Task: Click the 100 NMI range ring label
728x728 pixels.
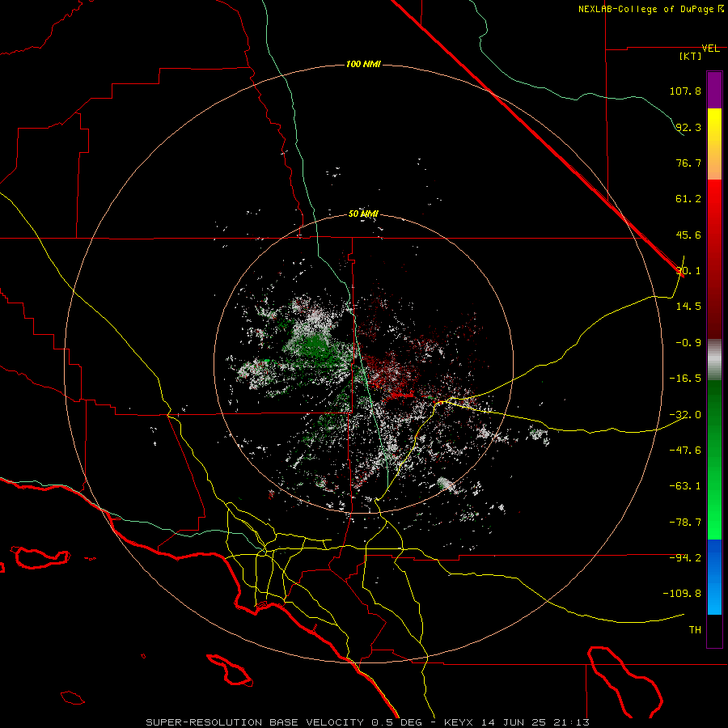Action: tap(363, 64)
